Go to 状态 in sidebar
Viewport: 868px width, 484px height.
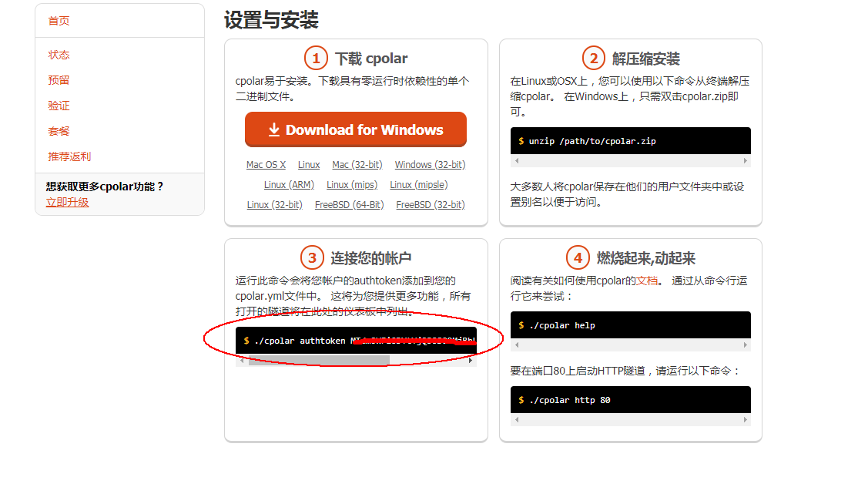(59, 55)
